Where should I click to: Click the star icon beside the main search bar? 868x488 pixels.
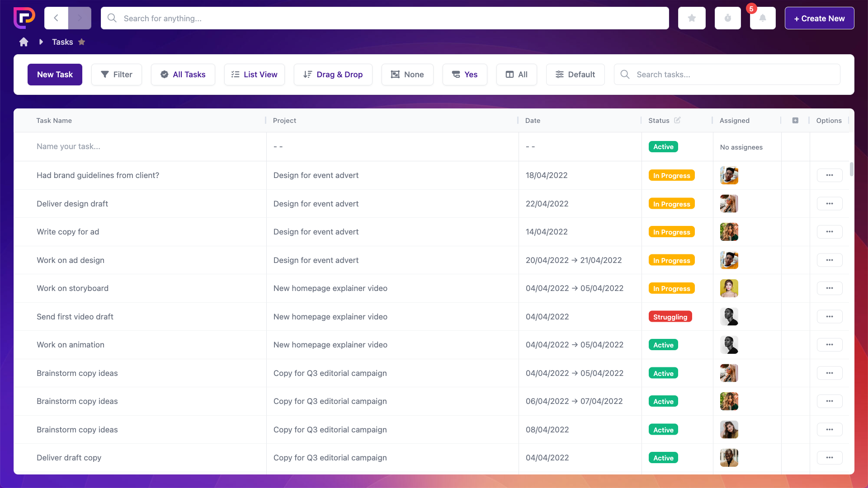692,18
